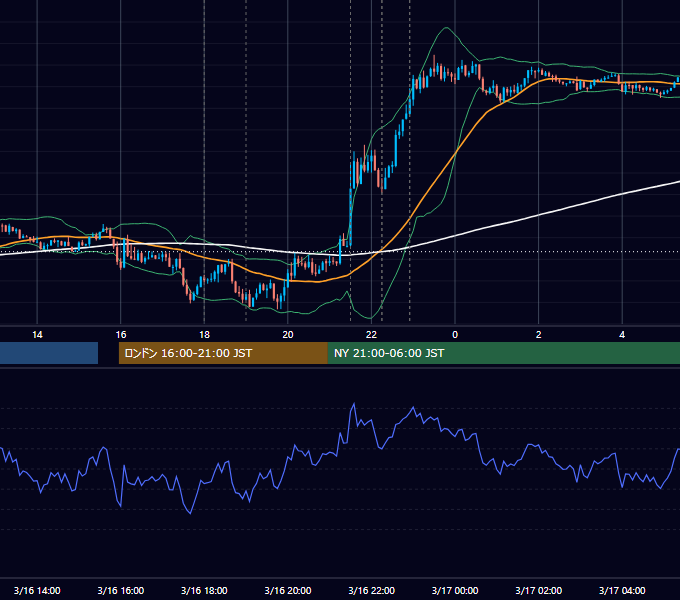Click the hour 20 axis label
Image resolution: width=680 pixels, height=600 pixels.
[288, 335]
